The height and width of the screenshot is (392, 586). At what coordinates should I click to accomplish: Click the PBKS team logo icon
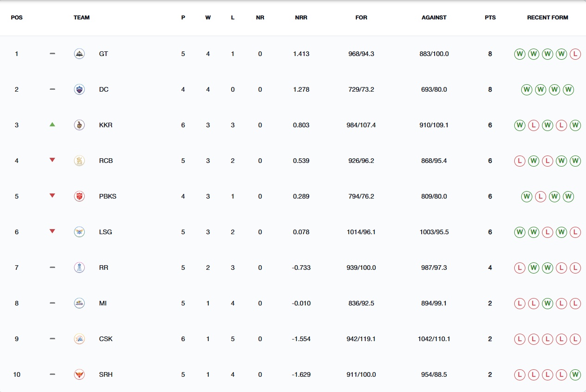coord(80,196)
